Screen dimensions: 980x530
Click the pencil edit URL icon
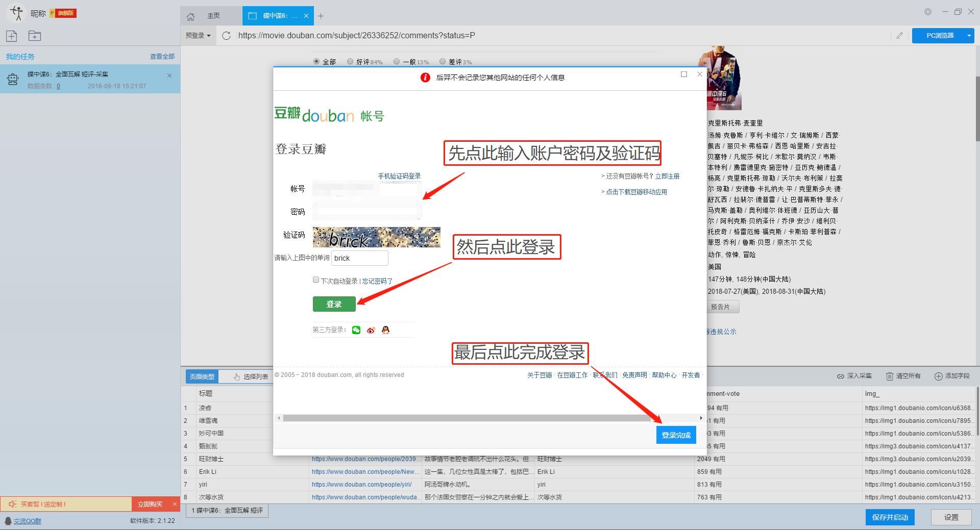point(899,35)
